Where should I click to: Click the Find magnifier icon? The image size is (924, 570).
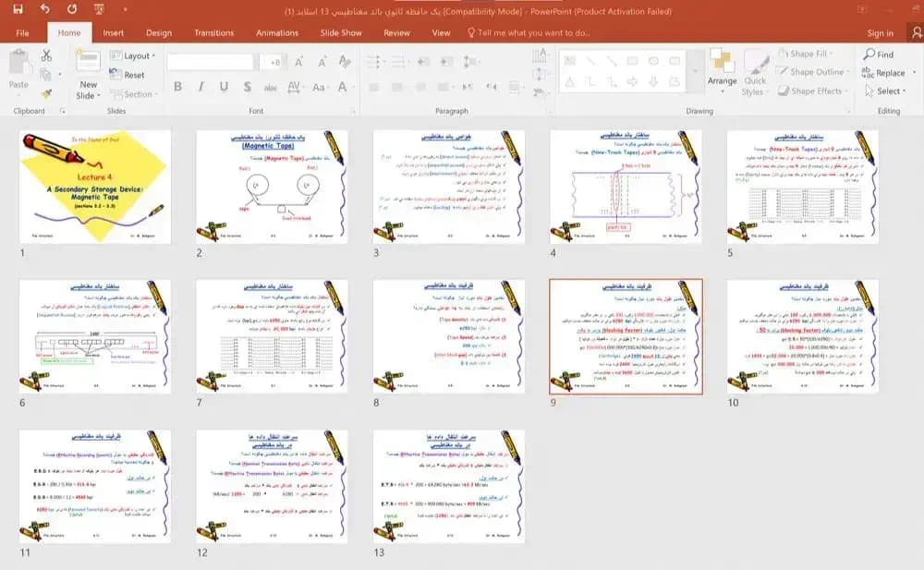869,55
